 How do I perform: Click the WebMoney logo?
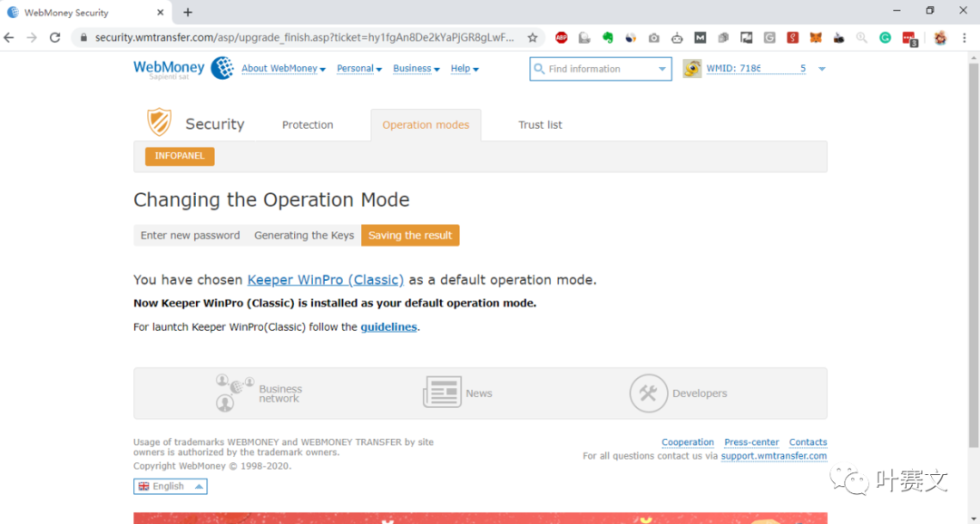[183, 68]
